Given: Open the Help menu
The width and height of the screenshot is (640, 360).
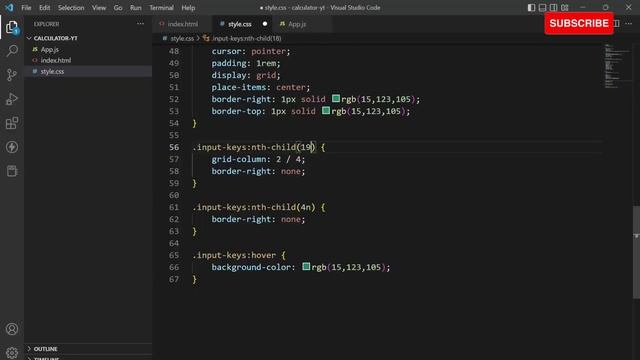Looking at the screenshot, I should click(x=188, y=8).
